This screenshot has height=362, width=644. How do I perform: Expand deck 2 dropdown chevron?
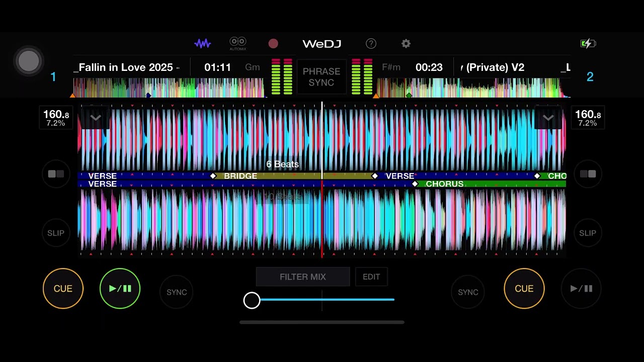pyautogui.click(x=548, y=118)
